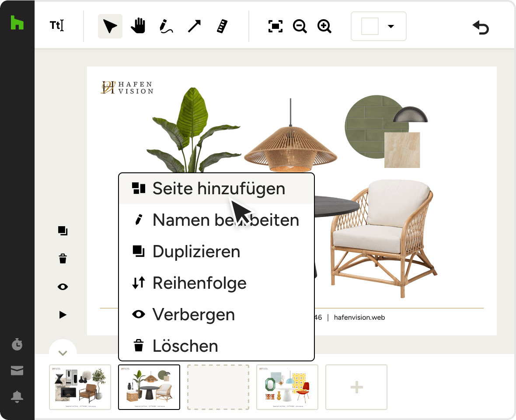The width and height of the screenshot is (516, 420).
Task: Choose the freehand draw tool
Action: click(x=166, y=26)
